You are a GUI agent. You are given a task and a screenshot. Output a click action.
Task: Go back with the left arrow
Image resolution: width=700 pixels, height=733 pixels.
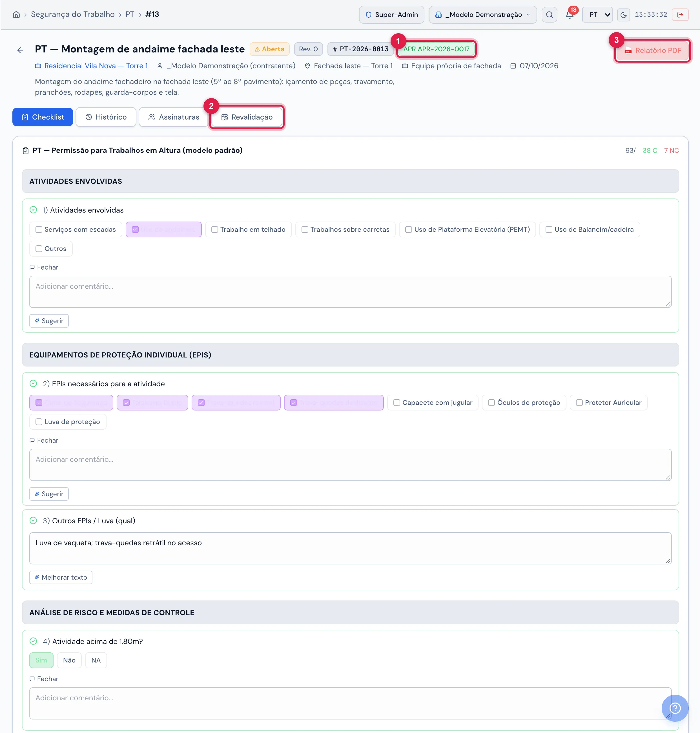[x=20, y=50]
